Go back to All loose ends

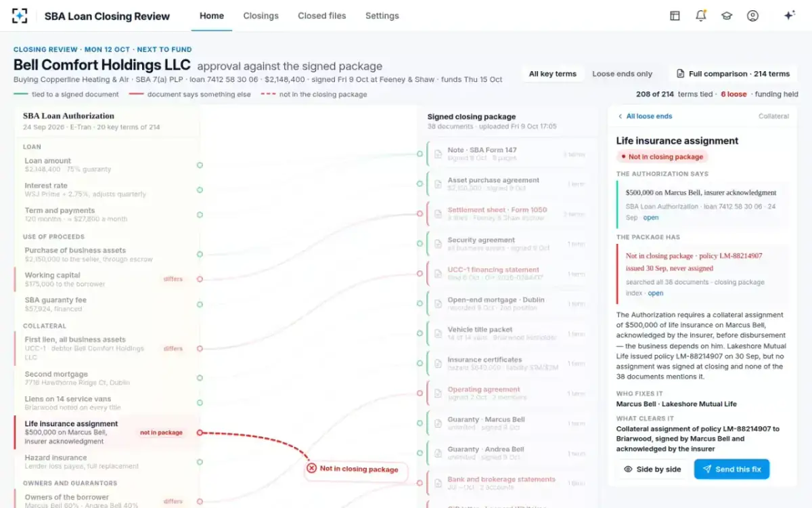pos(645,116)
